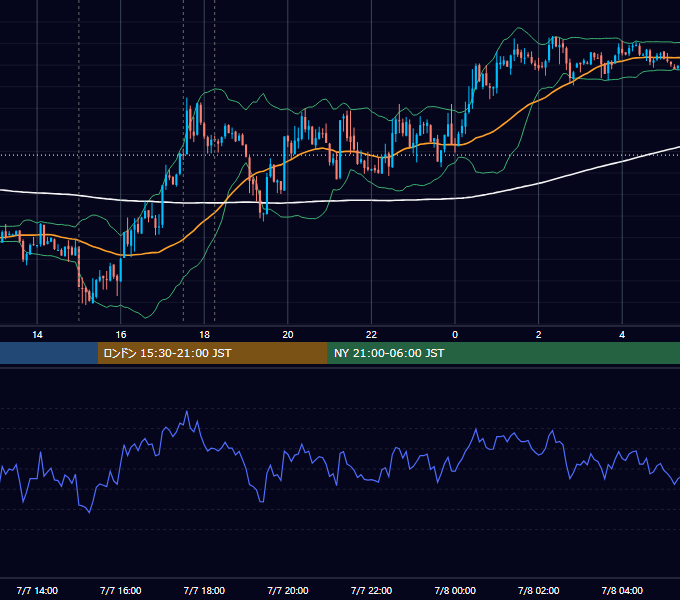Click the 14 hour axis label

pos(37,335)
